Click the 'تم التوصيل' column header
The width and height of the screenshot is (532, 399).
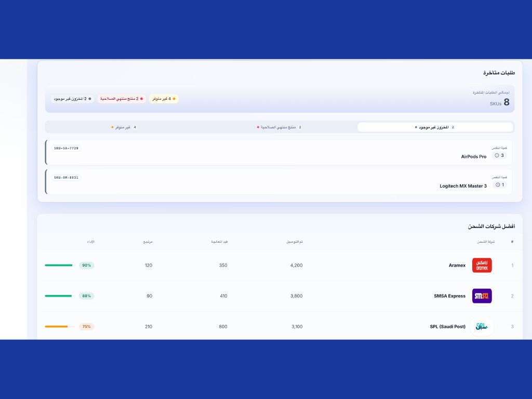coord(295,242)
